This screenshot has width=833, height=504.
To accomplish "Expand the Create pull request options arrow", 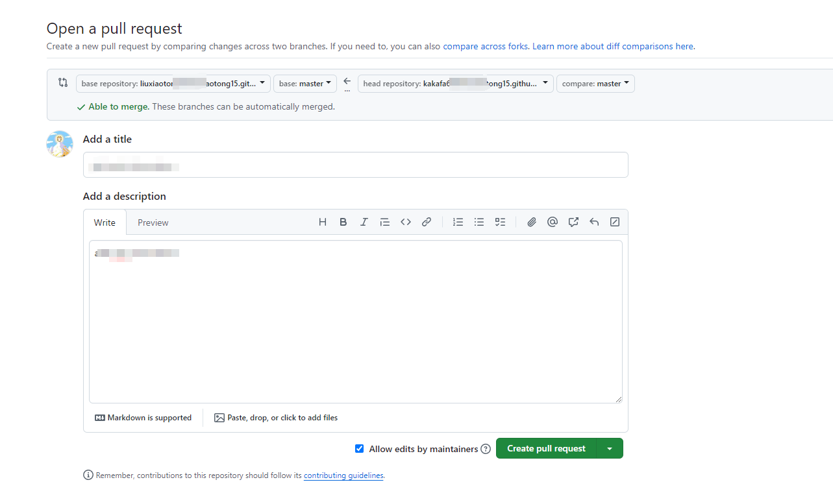I will (609, 449).
